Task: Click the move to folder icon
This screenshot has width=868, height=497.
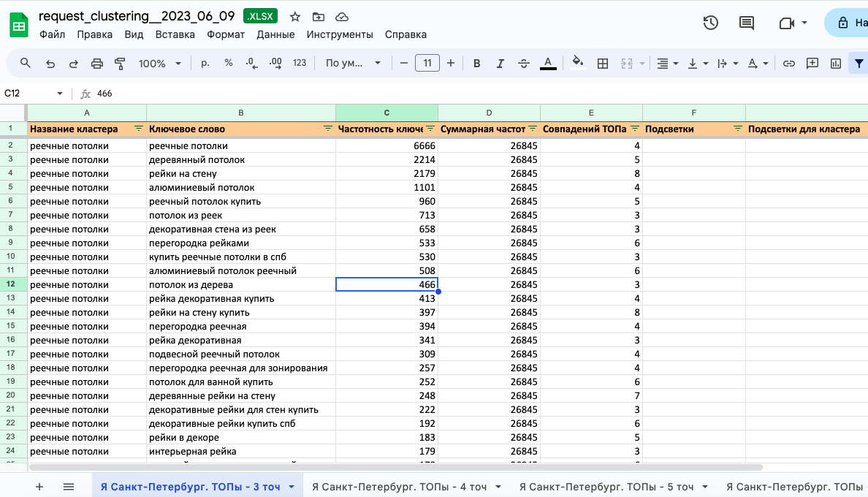Action: tap(319, 17)
